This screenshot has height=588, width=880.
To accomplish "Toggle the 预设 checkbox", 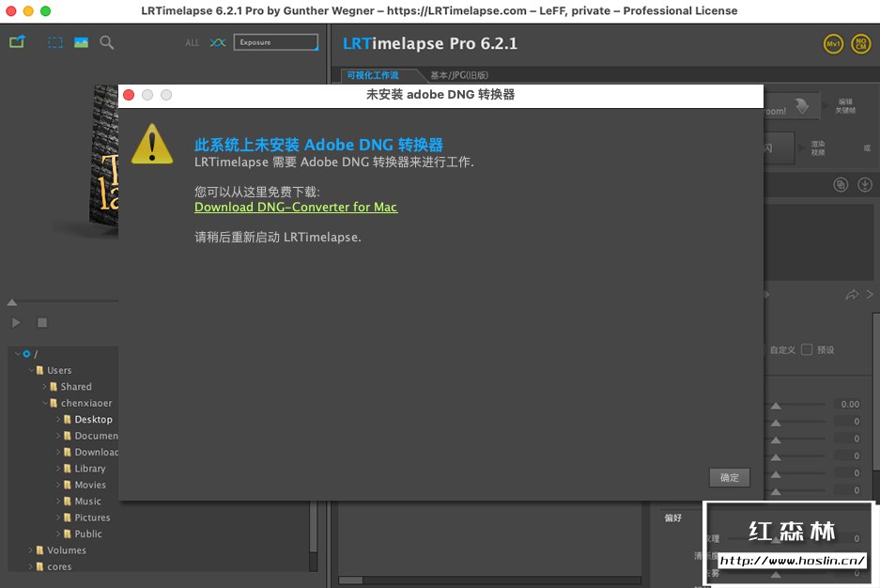I will pos(807,349).
